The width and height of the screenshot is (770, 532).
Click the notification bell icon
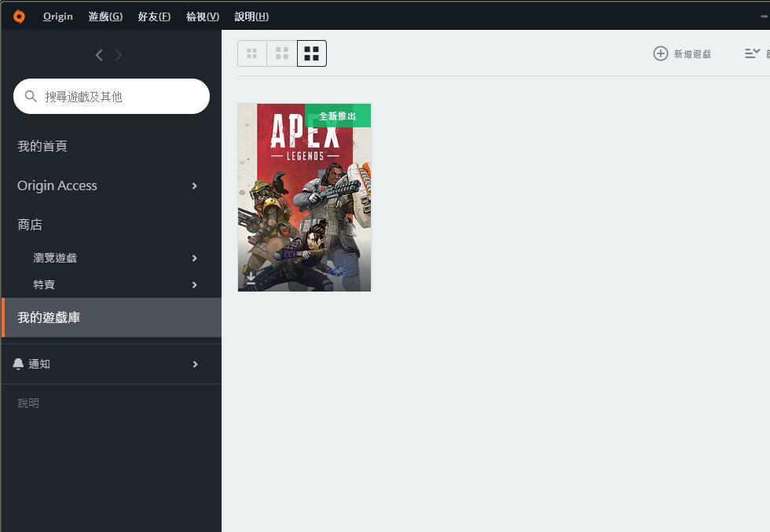pyautogui.click(x=18, y=364)
